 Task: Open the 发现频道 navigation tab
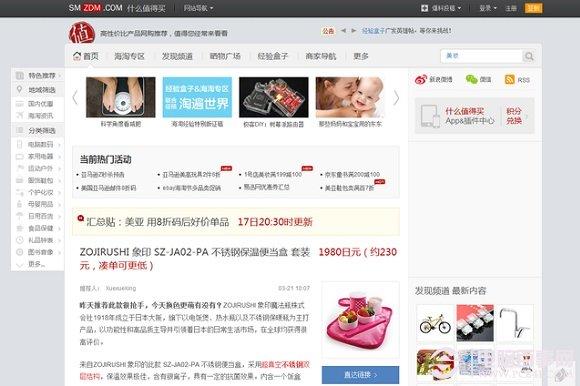pyautogui.click(x=177, y=56)
